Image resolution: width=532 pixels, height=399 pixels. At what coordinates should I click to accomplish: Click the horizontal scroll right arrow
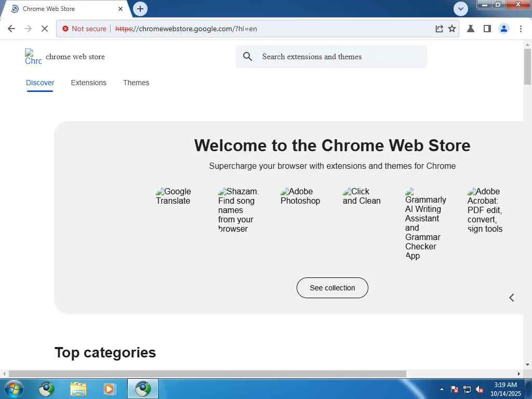(x=519, y=374)
